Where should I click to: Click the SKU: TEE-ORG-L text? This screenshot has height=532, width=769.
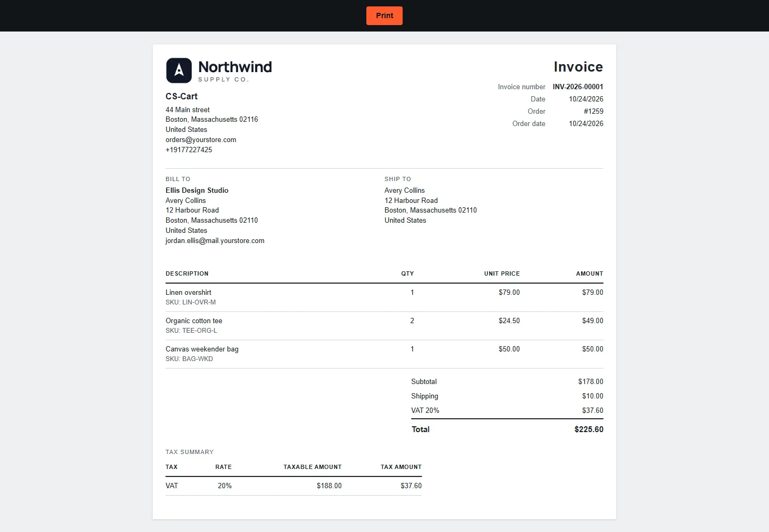pos(191,331)
